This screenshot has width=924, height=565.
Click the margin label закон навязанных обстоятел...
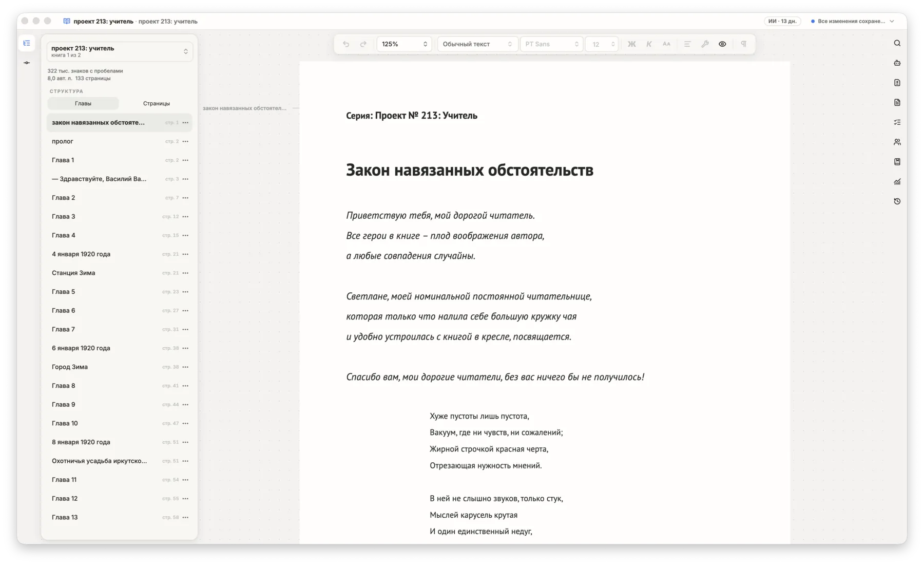click(244, 108)
